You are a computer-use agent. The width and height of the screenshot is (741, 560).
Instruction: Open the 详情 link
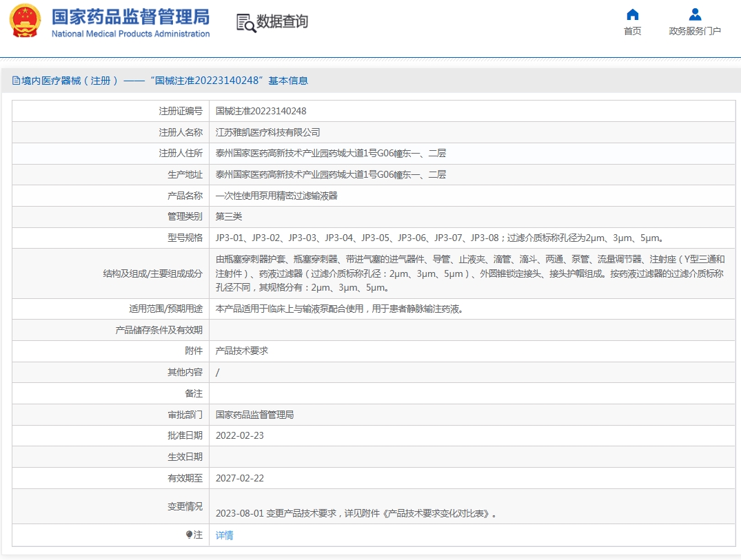point(225,535)
